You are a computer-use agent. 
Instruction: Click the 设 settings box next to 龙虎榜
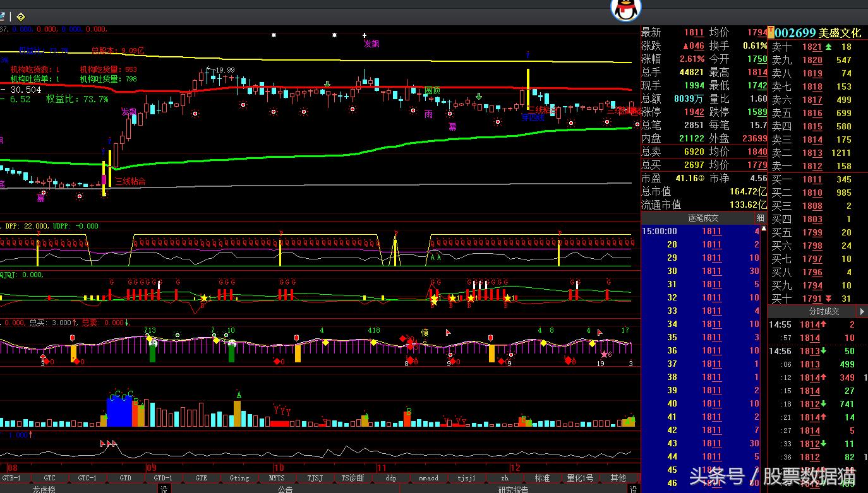tap(164, 489)
